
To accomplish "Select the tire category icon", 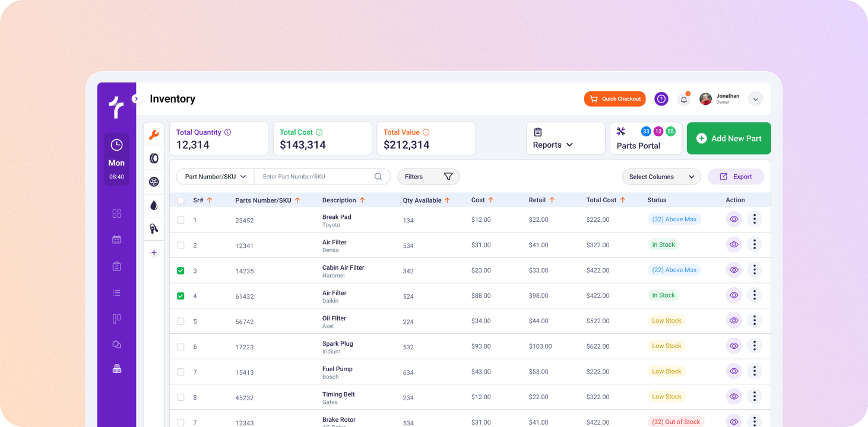I will (x=154, y=158).
